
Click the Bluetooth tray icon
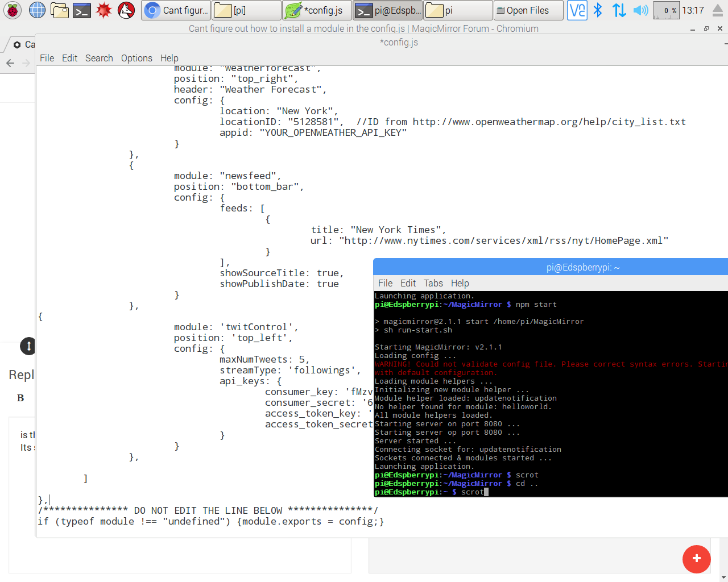click(598, 10)
